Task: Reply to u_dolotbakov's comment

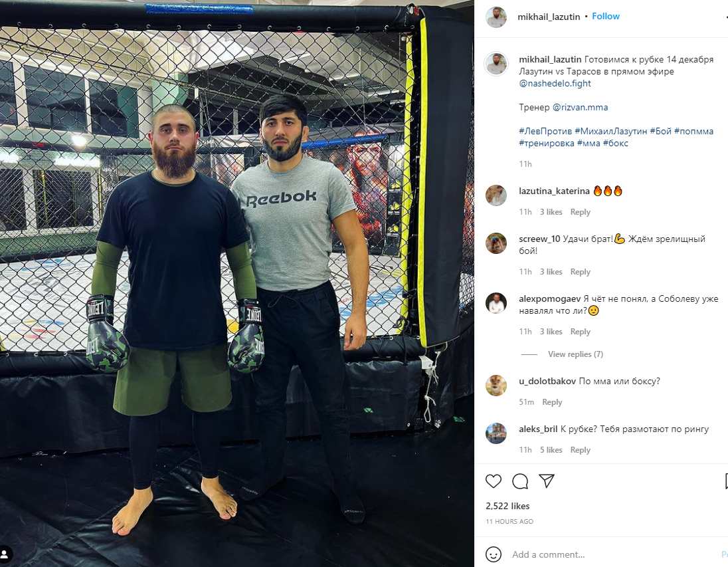Action: point(552,402)
